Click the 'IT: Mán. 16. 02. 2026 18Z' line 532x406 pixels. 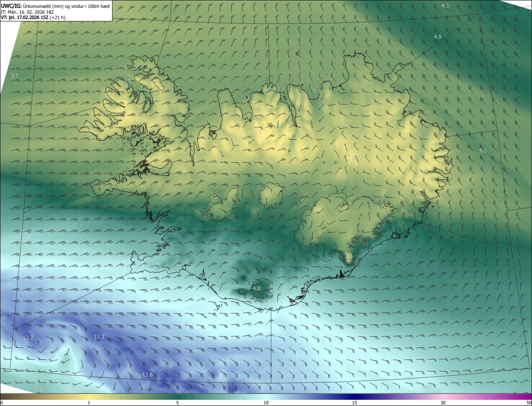coord(27,12)
